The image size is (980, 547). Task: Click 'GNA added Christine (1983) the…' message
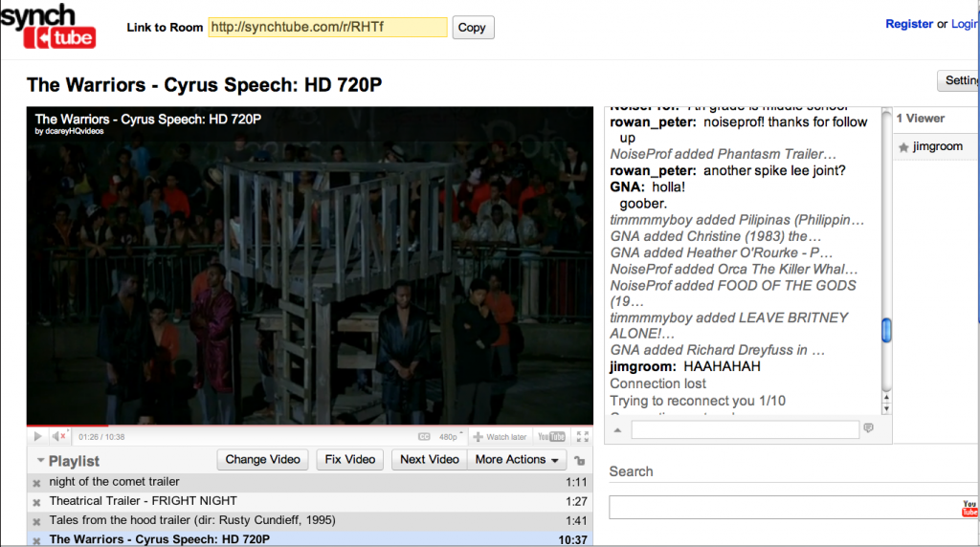tap(716, 236)
